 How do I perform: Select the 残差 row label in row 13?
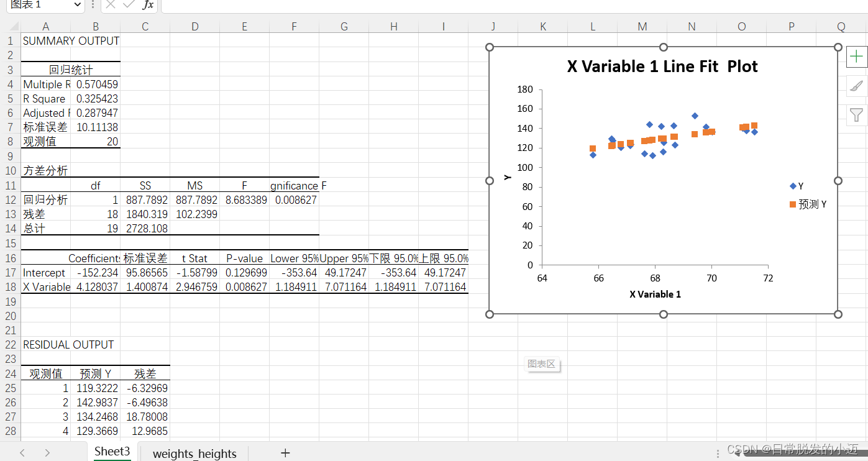[x=45, y=214]
